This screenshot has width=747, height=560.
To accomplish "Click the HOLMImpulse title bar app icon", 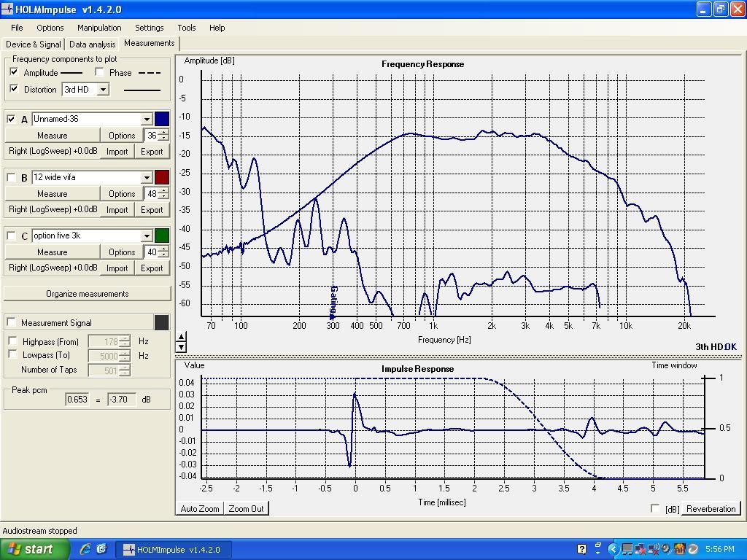I will pyautogui.click(x=7, y=9).
